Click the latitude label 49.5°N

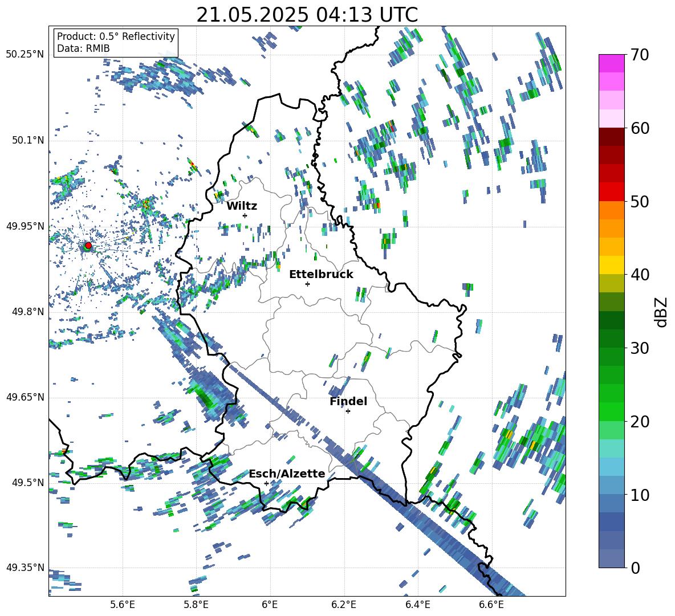pos(27,482)
